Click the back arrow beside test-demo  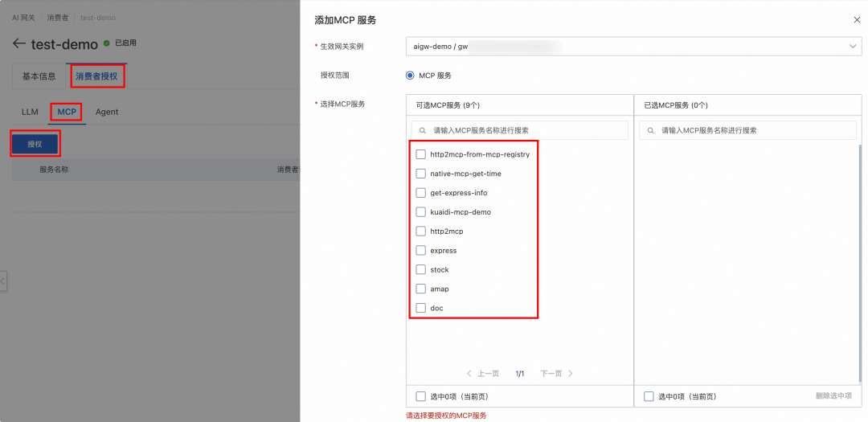click(x=18, y=44)
